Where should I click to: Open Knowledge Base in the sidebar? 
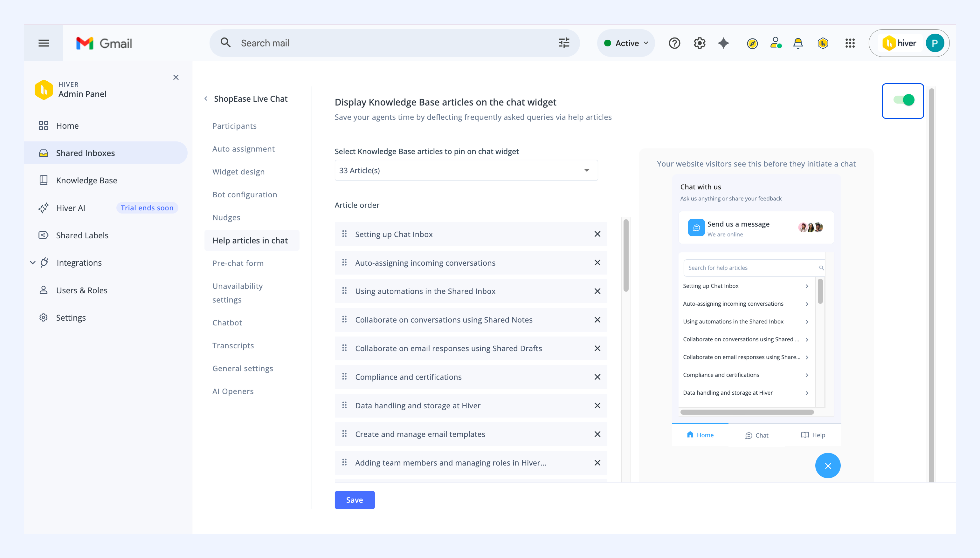tap(106, 180)
